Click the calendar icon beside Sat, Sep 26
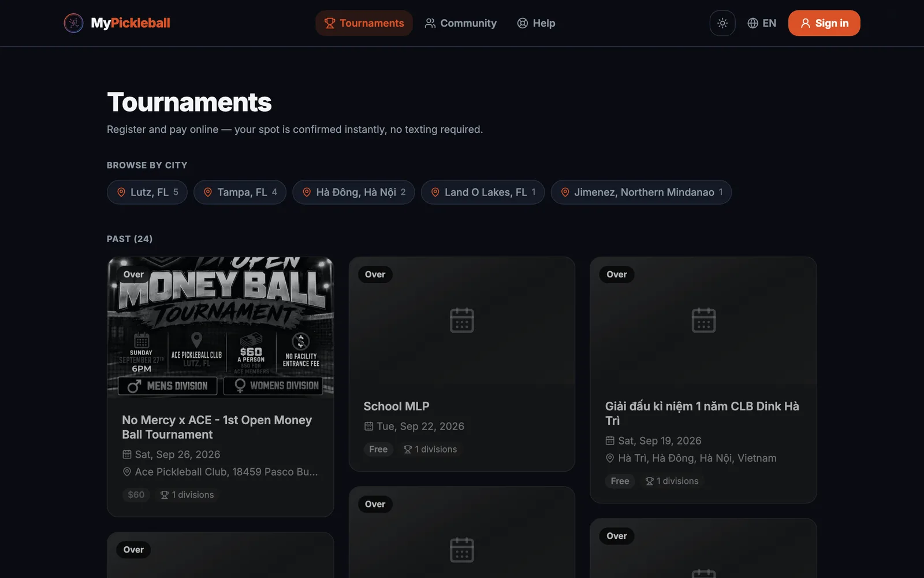 127,454
